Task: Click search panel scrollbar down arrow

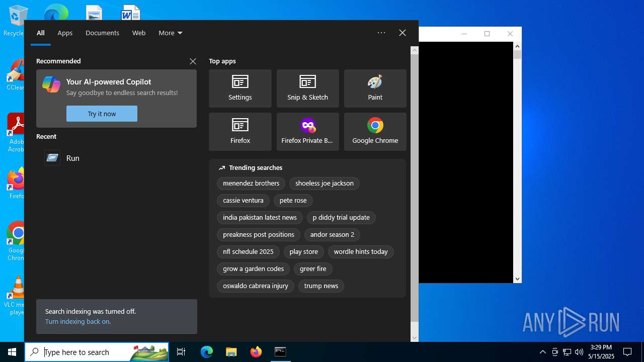Action: click(415, 338)
